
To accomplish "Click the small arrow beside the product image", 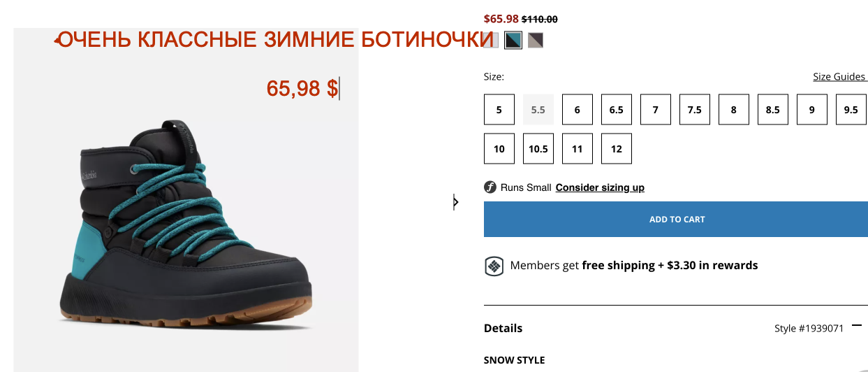I will coord(455,203).
